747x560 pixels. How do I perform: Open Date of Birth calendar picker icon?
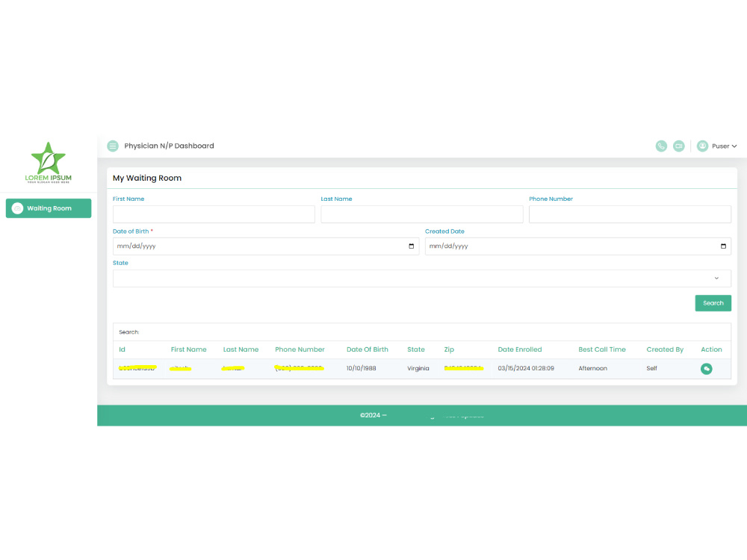click(x=411, y=246)
